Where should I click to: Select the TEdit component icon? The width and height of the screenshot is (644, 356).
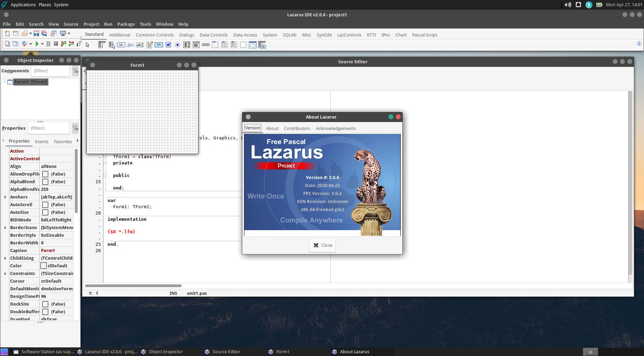click(140, 45)
